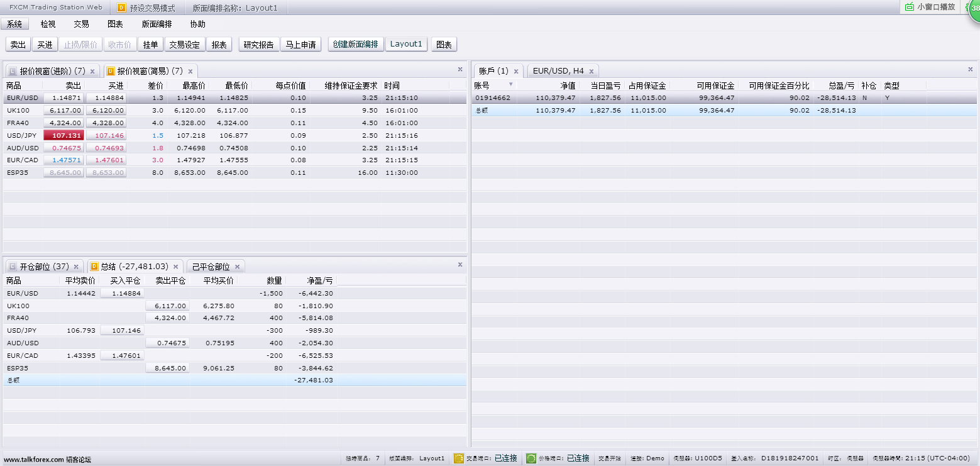This screenshot has width=980, height=466.
Task: Click the L icon on 报价视窗(进阶) tab
Action: pyautogui.click(x=12, y=71)
